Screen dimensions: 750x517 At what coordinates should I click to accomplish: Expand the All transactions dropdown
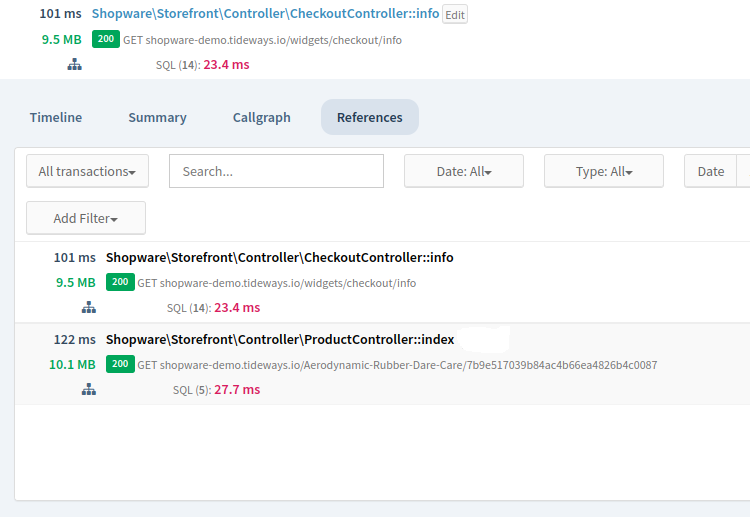pyautogui.click(x=88, y=171)
